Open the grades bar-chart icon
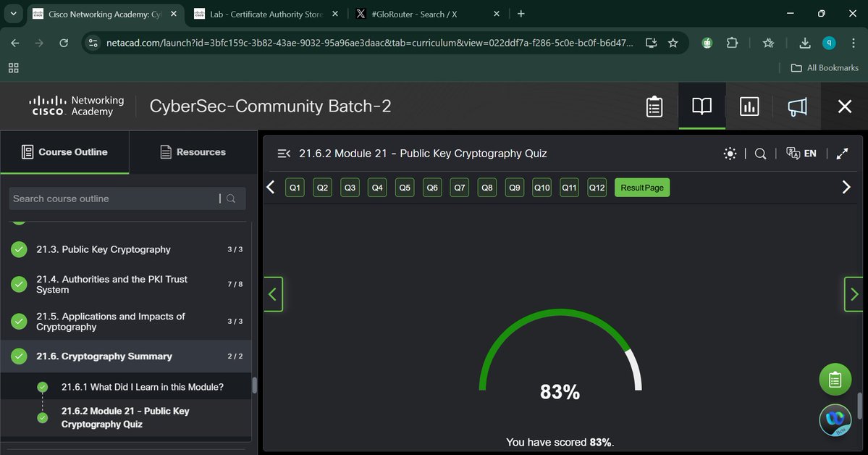This screenshot has height=455, width=868. click(749, 106)
